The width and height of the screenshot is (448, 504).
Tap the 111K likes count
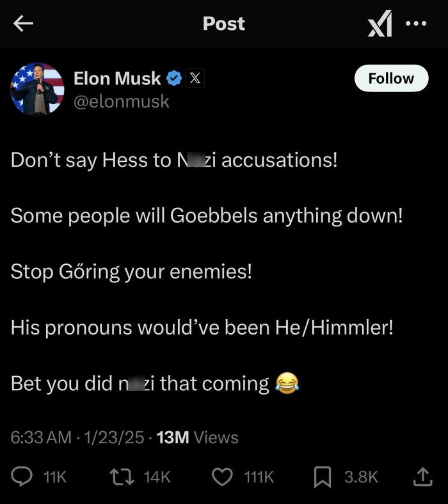[x=259, y=477]
